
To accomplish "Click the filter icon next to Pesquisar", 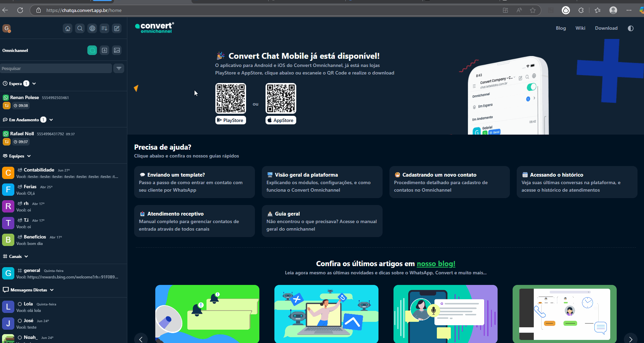I will coord(119,68).
